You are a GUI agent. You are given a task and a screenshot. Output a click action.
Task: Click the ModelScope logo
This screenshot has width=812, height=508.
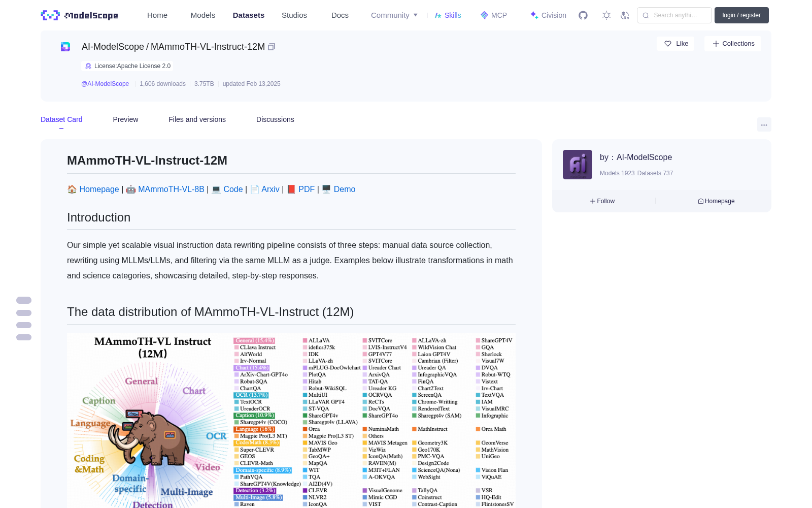point(79,15)
